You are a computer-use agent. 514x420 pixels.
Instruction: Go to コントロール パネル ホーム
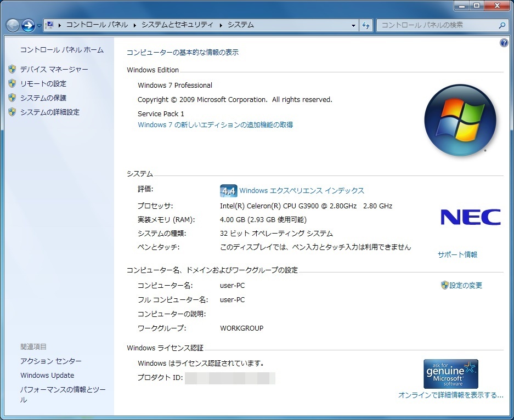pyautogui.click(x=62, y=50)
